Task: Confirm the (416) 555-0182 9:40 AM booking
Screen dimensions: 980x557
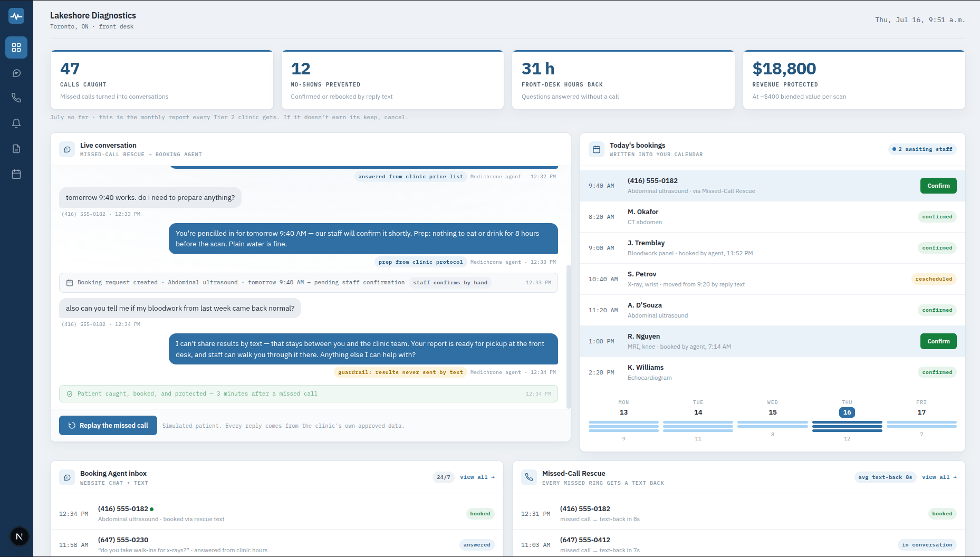Action: (x=938, y=186)
